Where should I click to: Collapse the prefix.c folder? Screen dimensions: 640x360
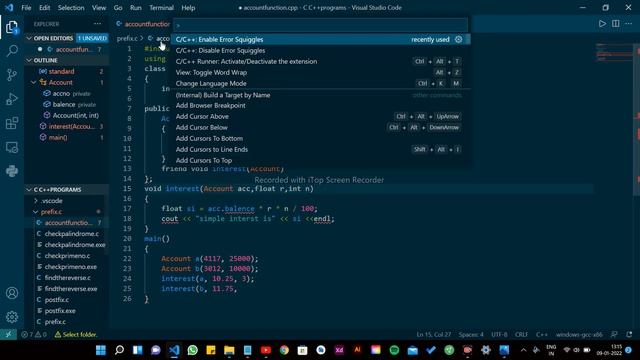pyautogui.click(x=36, y=211)
